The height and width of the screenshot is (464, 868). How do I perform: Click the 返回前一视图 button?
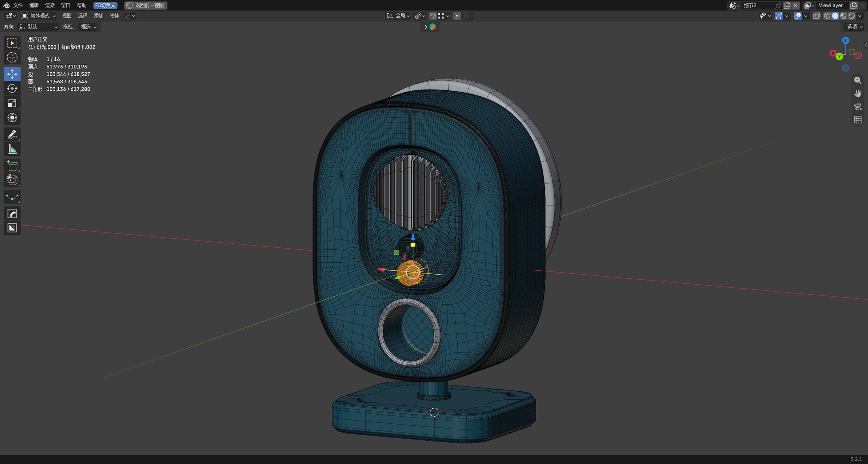click(x=146, y=5)
